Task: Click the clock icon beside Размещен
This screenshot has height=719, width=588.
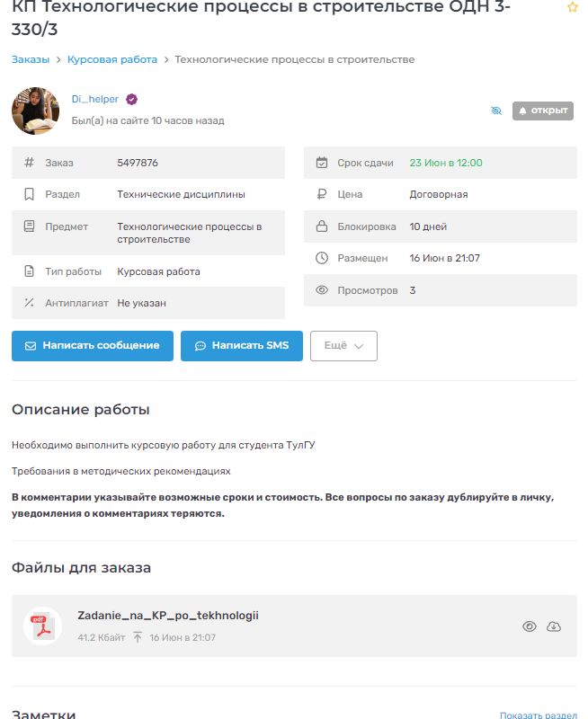Action: click(322, 258)
